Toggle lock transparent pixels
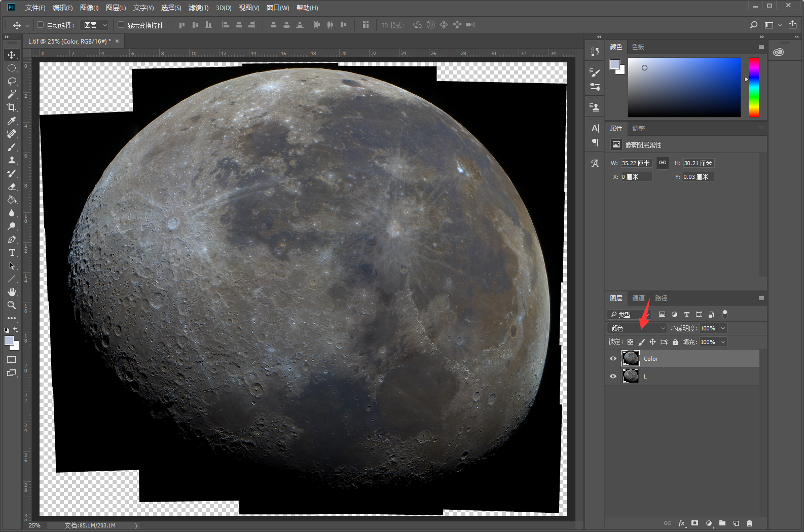 pos(630,342)
